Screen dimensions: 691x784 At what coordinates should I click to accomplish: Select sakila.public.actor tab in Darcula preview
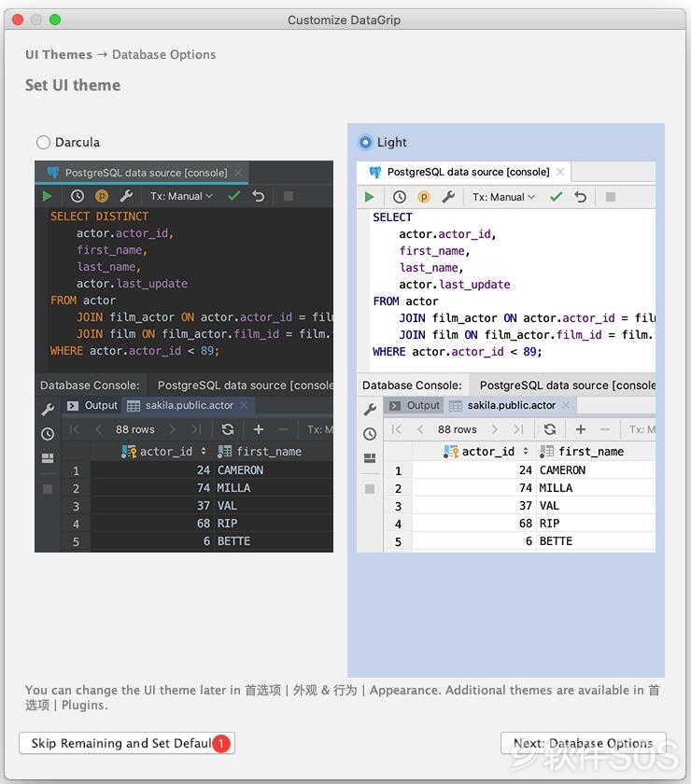[x=187, y=405]
